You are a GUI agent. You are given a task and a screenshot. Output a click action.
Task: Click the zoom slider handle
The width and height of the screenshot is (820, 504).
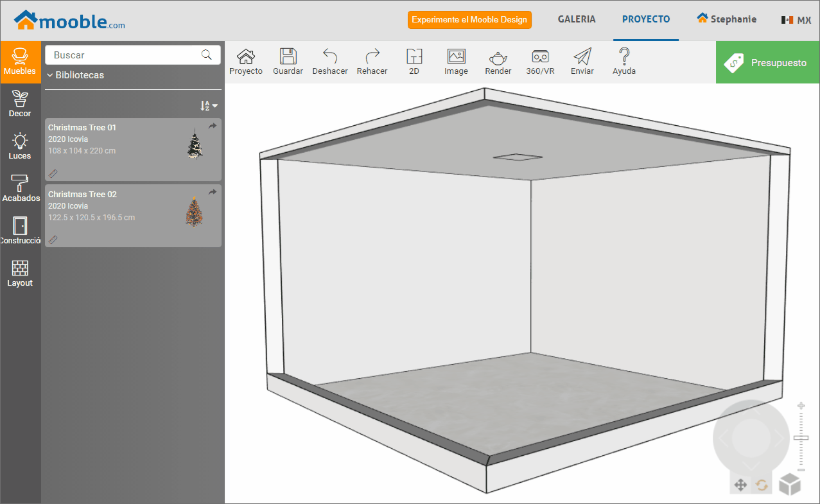coord(801,438)
